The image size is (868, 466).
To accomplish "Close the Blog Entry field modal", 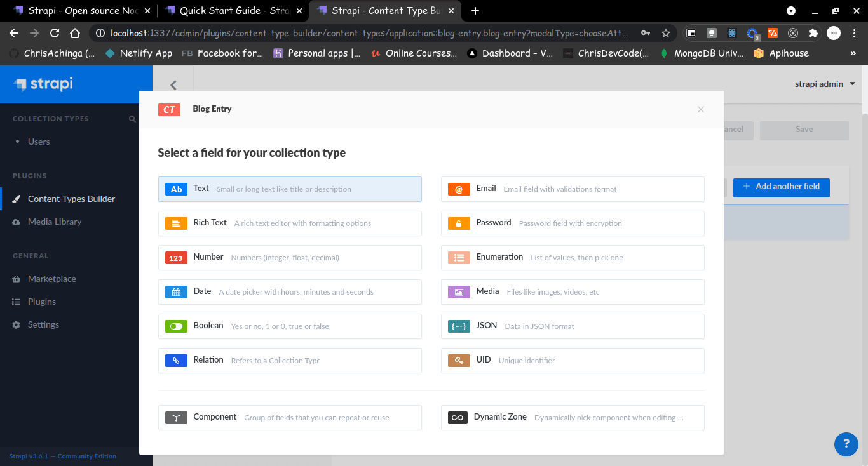I will [x=701, y=109].
